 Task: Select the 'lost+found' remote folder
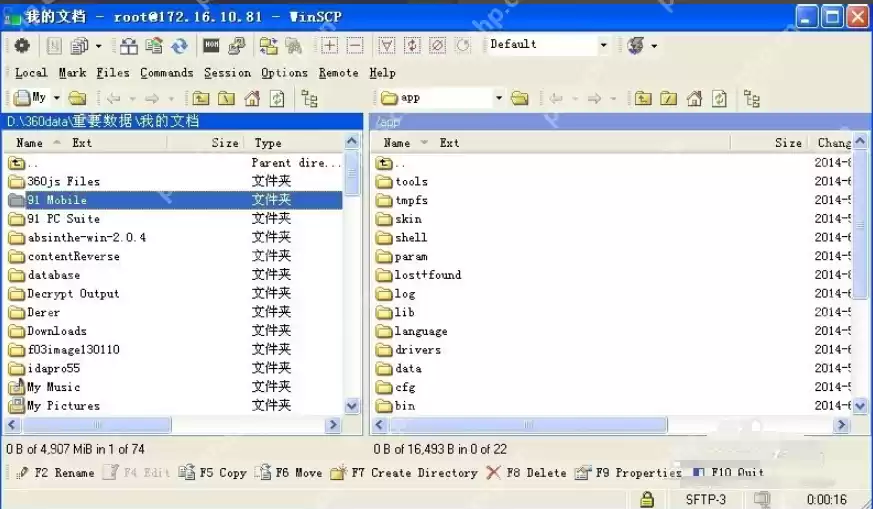coord(427,275)
